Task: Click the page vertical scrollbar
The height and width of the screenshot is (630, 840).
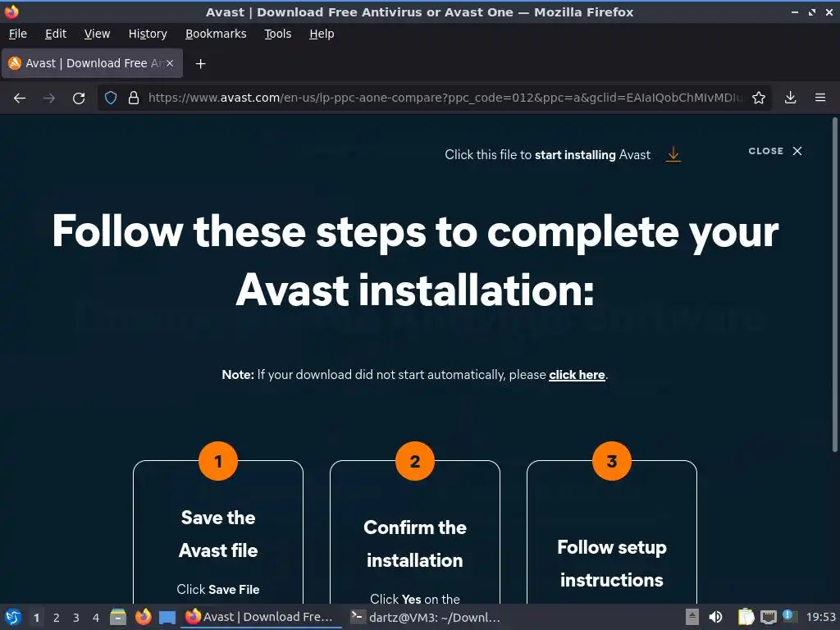Action: coord(834,284)
